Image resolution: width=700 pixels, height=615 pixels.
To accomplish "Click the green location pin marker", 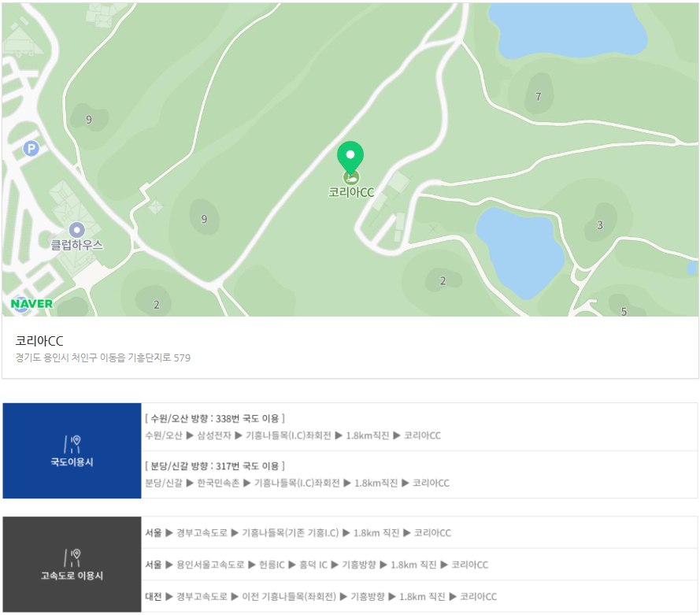I will coord(350,157).
